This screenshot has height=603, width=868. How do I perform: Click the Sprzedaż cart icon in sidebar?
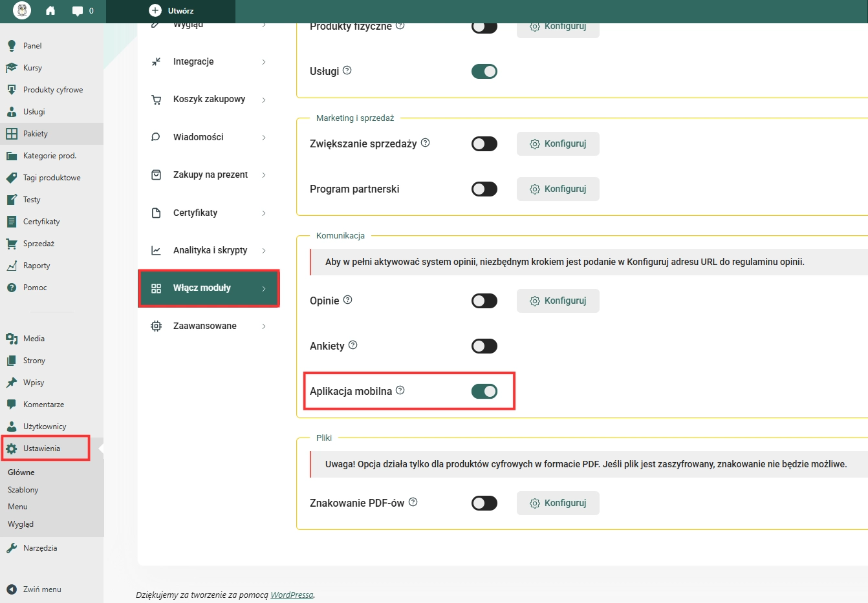pyautogui.click(x=12, y=244)
